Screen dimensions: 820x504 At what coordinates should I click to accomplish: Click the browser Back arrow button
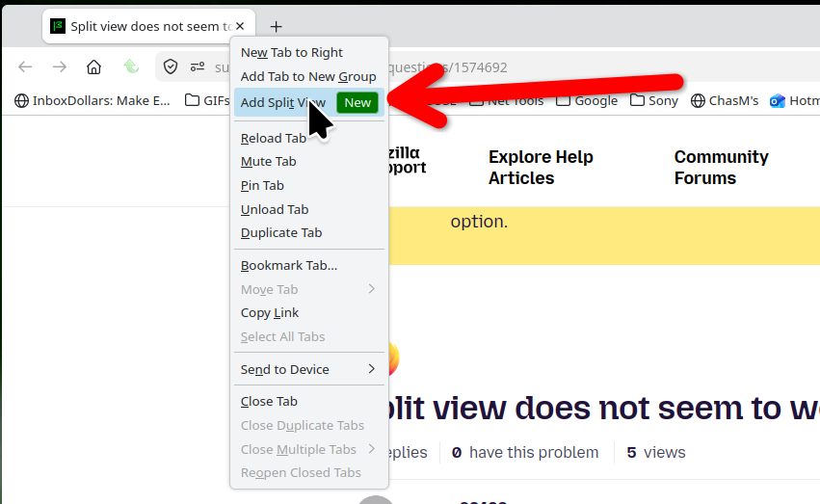click(x=25, y=66)
